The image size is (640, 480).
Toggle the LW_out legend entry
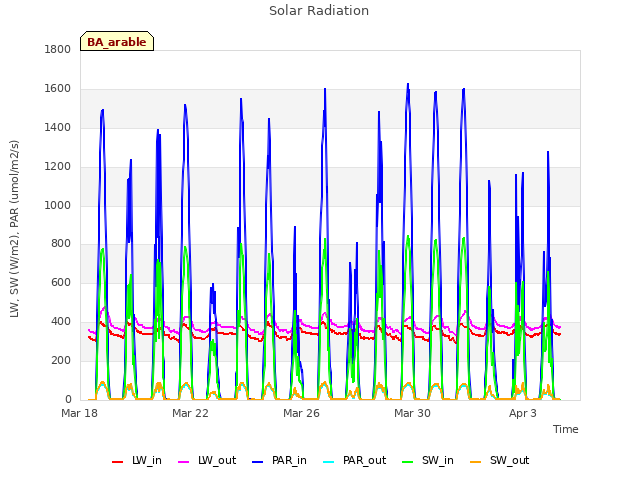point(207,460)
